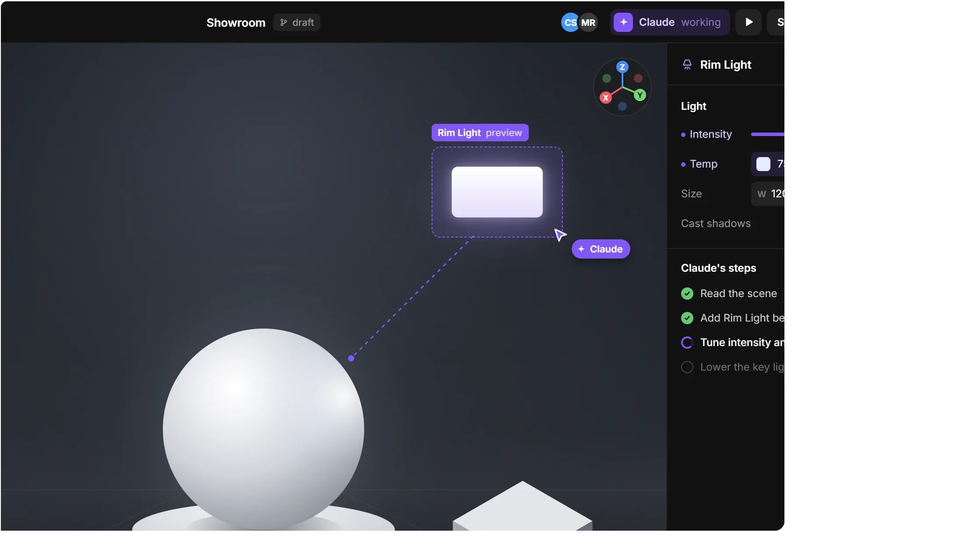The image size is (963, 560).
Task: Click the Intensity property label
Action: tap(711, 134)
